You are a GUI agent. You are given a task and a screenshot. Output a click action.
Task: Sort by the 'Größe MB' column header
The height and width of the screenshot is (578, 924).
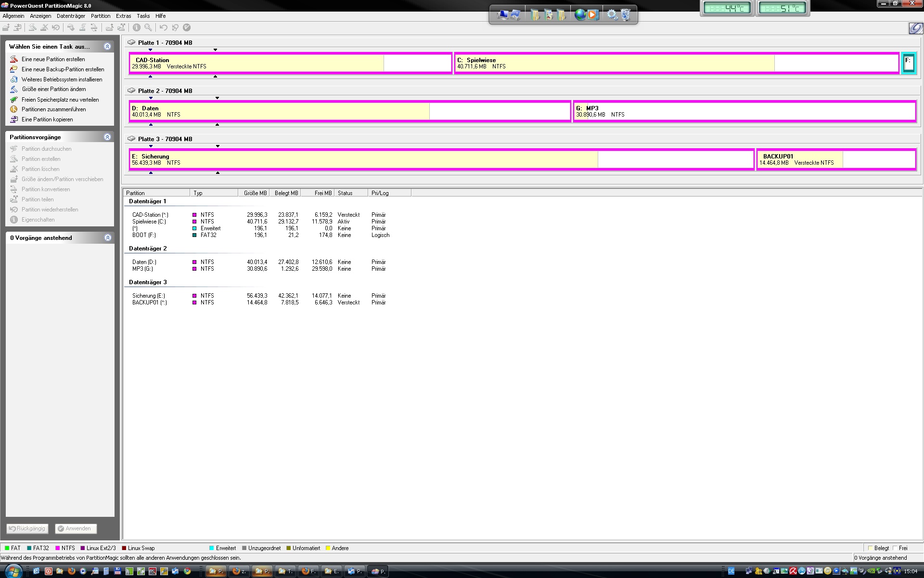pyautogui.click(x=254, y=193)
